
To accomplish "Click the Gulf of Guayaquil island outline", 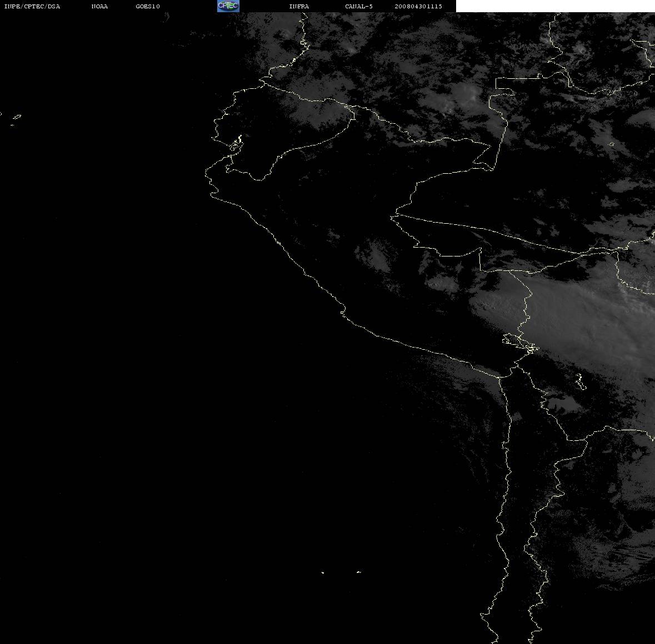I will pos(236,143).
